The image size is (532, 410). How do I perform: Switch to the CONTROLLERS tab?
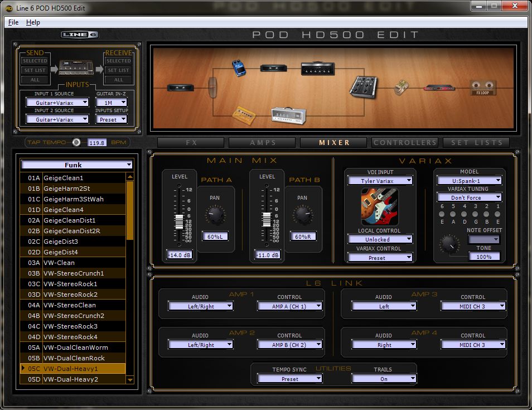pyautogui.click(x=405, y=143)
